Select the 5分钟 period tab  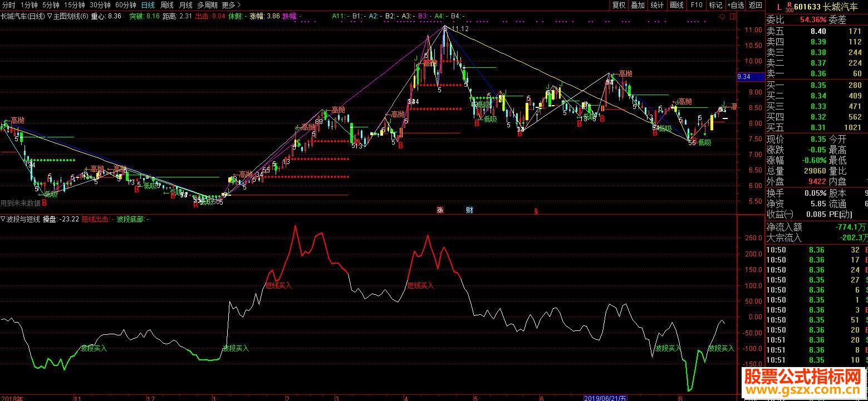(51, 5)
